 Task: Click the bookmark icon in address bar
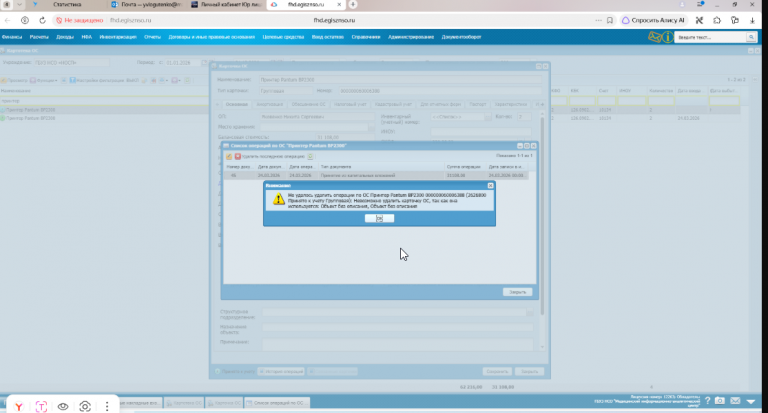[610, 21]
